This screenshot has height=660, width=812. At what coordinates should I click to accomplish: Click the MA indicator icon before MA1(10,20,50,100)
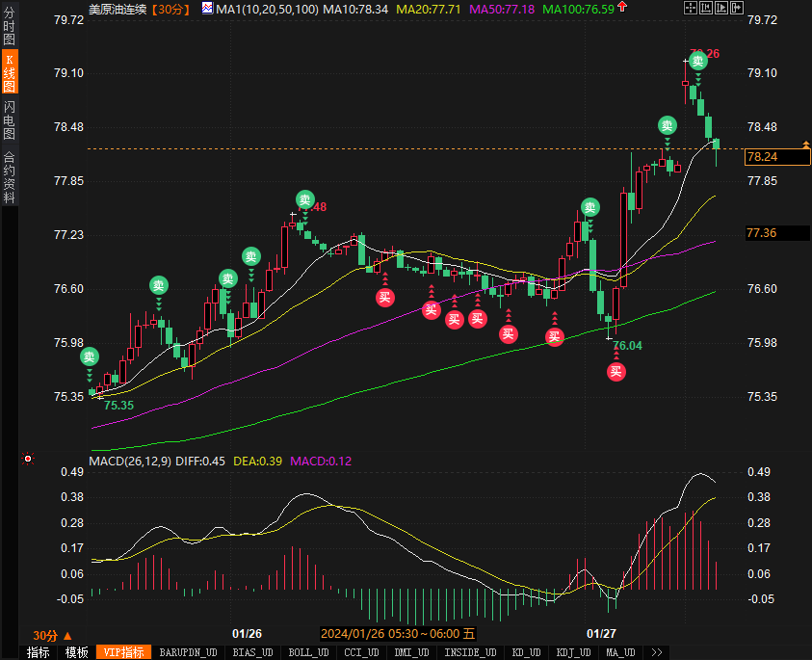point(208,8)
